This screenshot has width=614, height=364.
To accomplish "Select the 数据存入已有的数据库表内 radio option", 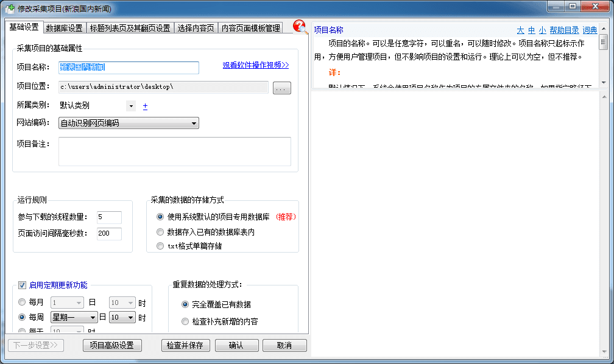I will point(161,232).
